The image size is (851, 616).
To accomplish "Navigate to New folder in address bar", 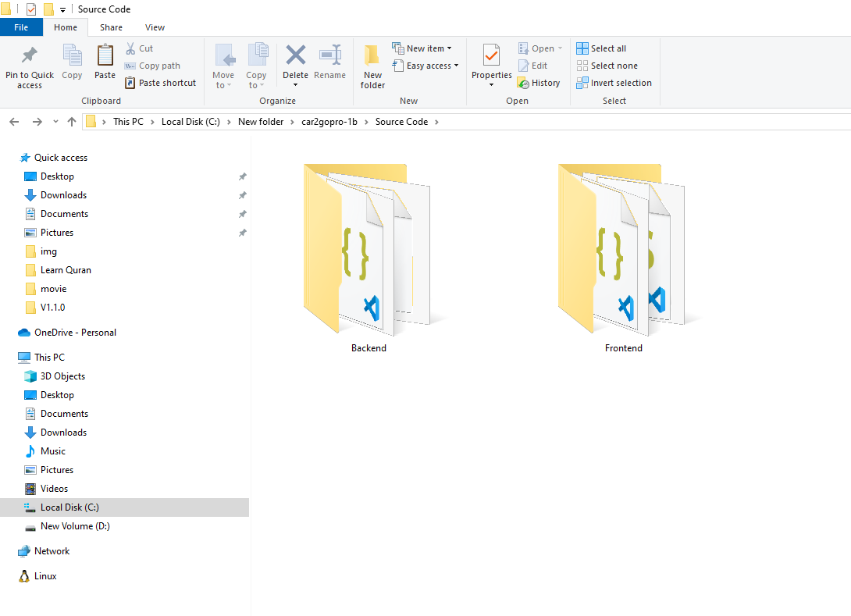I will (x=261, y=122).
